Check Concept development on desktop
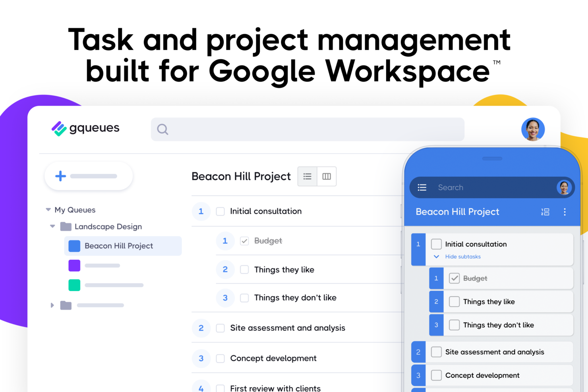The image size is (588, 392). click(220, 358)
